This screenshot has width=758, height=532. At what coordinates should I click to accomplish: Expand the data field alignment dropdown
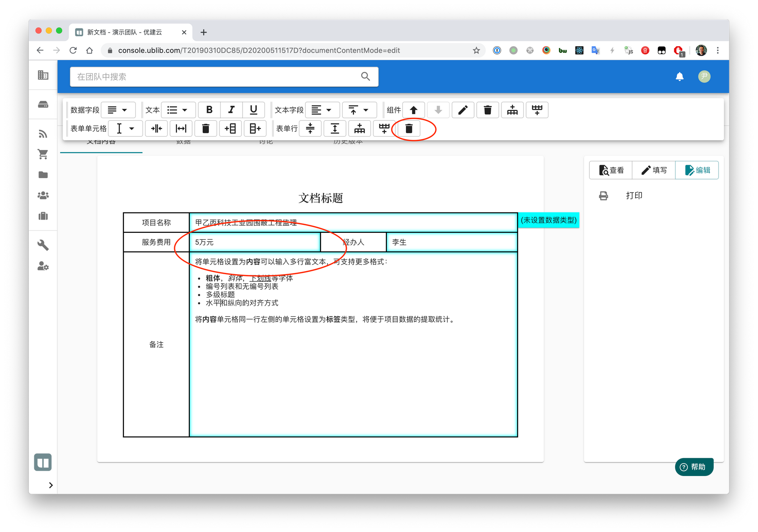(118, 110)
